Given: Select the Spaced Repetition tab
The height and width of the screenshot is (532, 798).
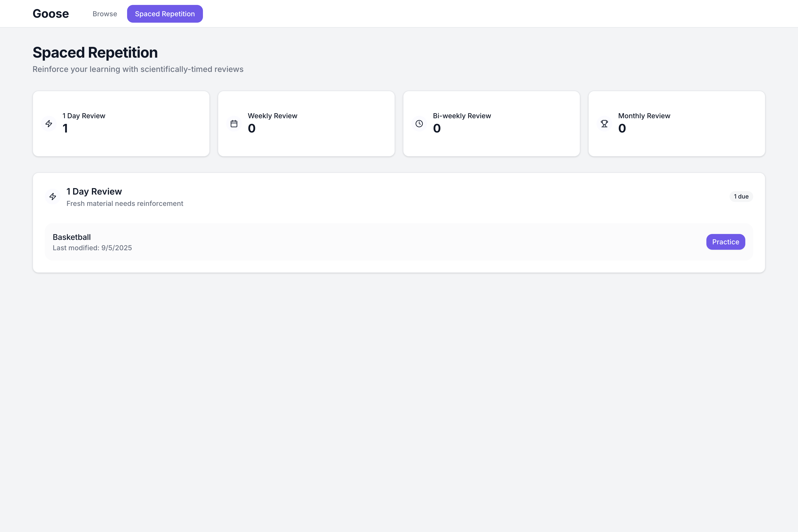Looking at the screenshot, I should 165,14.
